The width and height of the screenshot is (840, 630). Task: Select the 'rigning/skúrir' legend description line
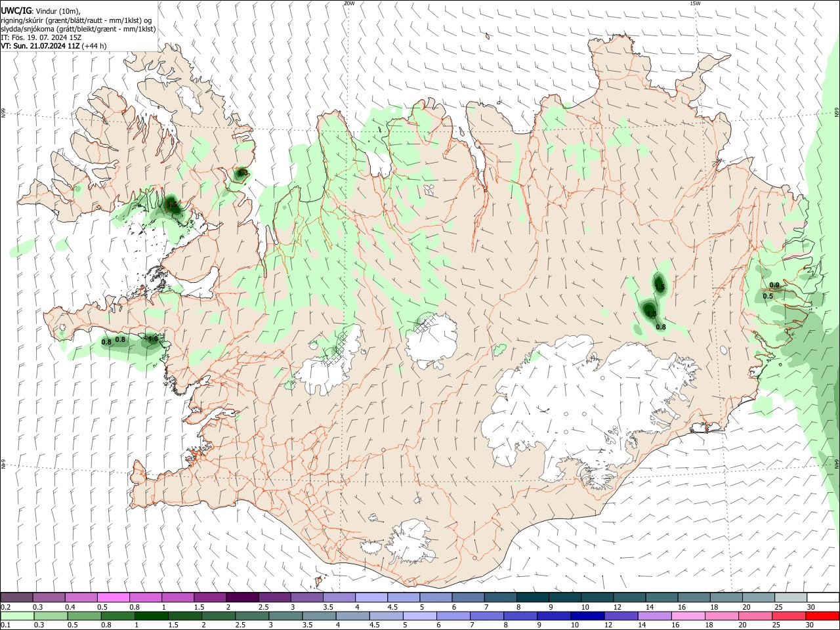click(76, 20)
